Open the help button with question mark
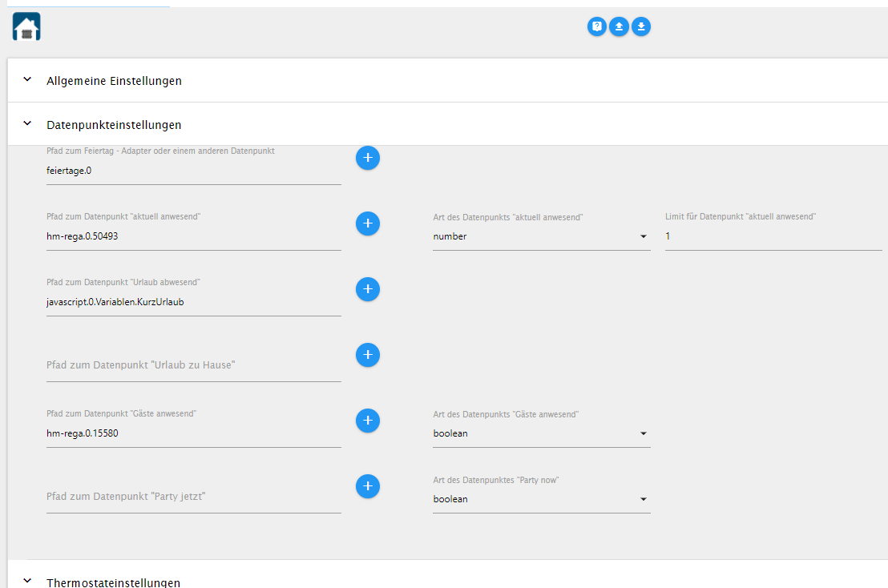The height and width of the screenshot is (588, 888). (x=597, y=26)
